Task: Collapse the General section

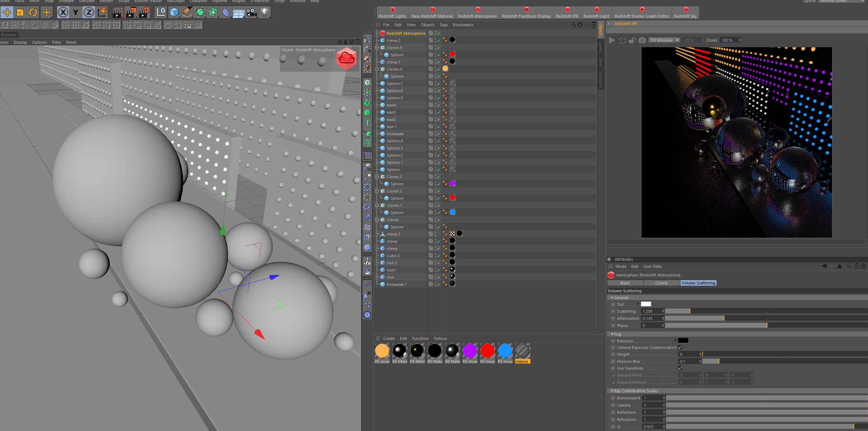Action: [x=612, y=298]
